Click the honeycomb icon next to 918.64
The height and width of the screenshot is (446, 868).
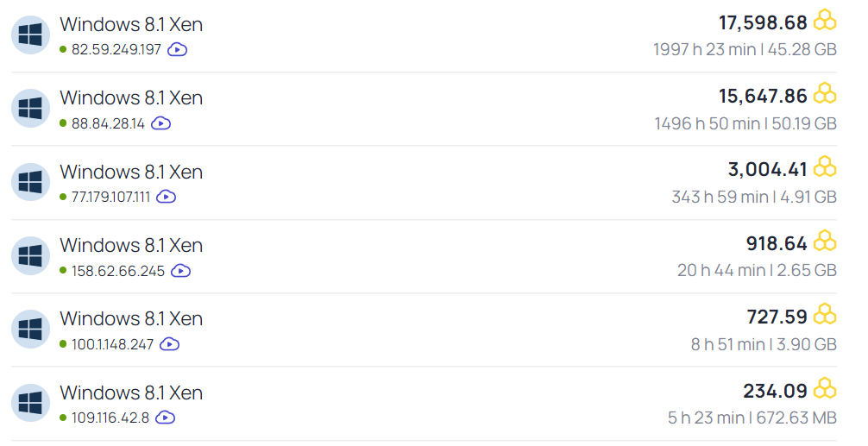point(825,241)
